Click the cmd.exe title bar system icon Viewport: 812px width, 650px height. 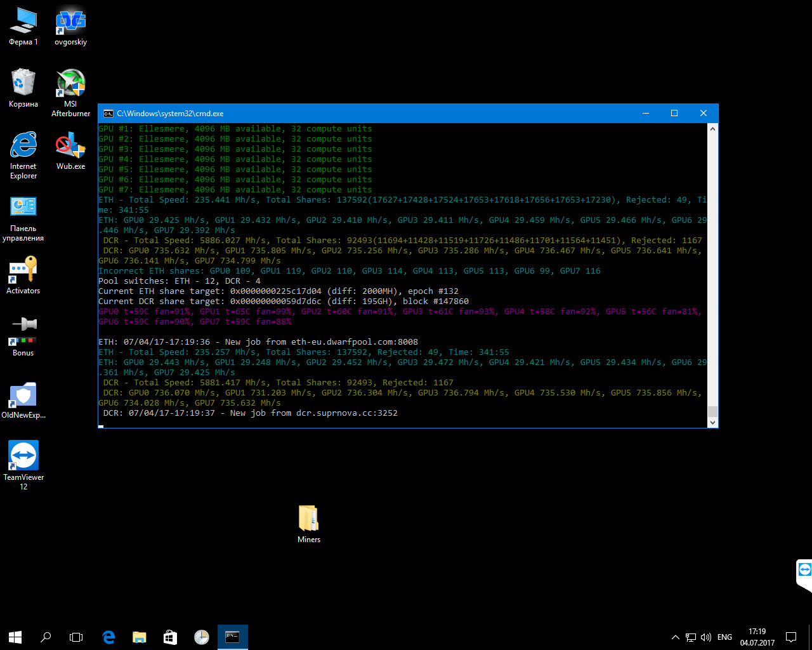point(108,114)
